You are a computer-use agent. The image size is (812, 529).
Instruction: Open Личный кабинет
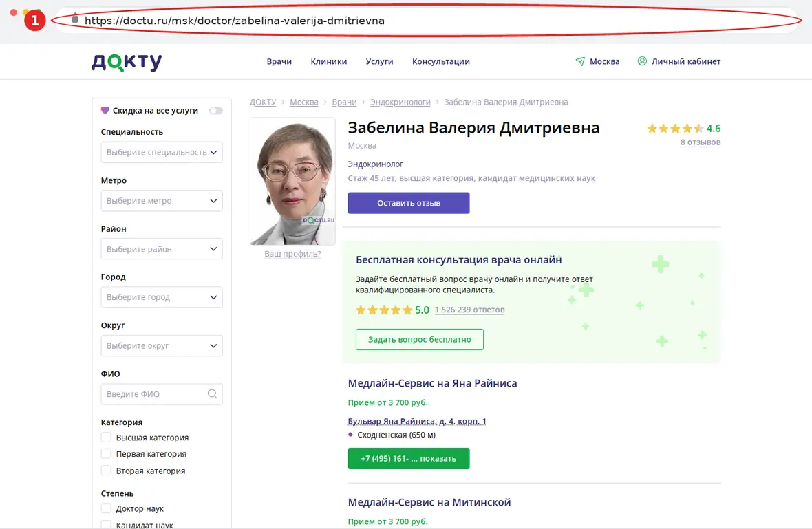click(x=686, y=61)
